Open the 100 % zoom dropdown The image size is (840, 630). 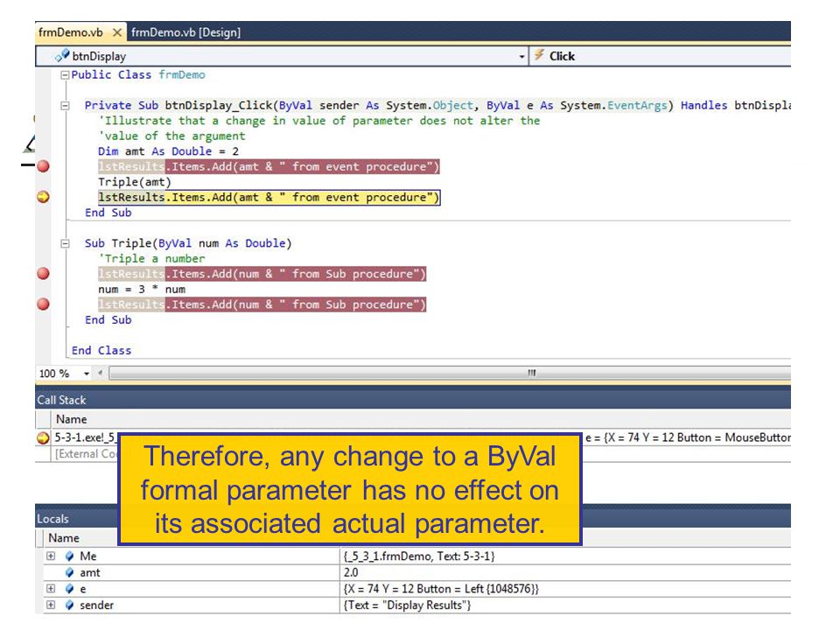(x=87, y=374)
